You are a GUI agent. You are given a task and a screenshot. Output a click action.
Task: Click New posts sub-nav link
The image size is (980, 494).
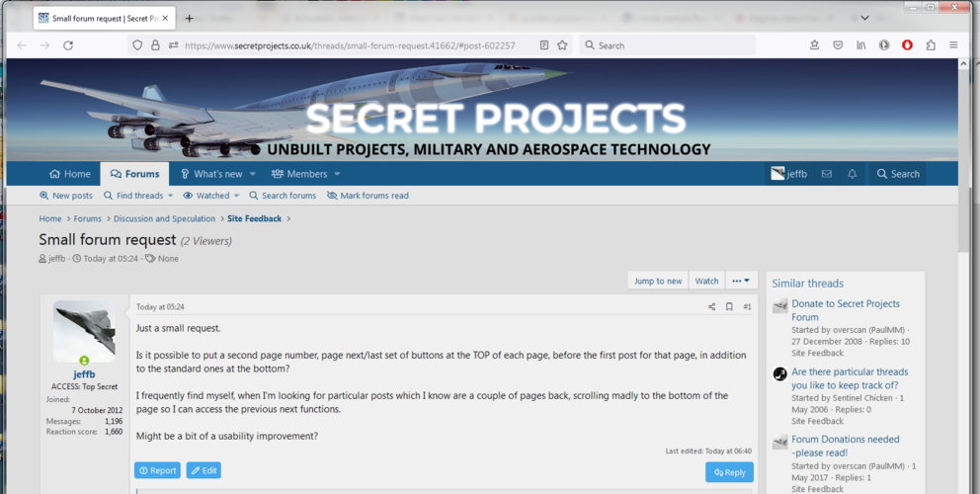point(65,195)
